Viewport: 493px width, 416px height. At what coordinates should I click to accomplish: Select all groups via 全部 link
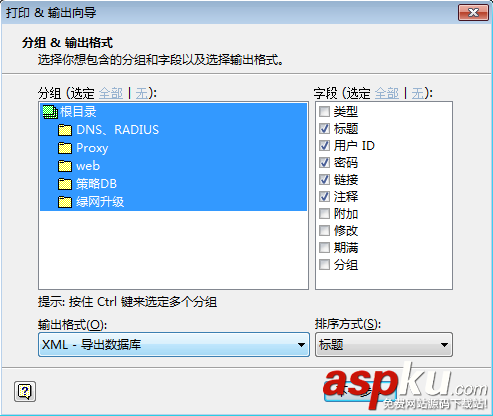click(x=111, y=93)
